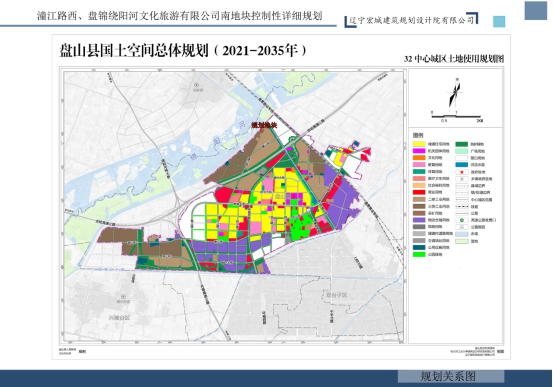Click the railway dashed line legend symbol
Image resolution: width=553 pixels, height=387 pixels.
pos(462,206)
